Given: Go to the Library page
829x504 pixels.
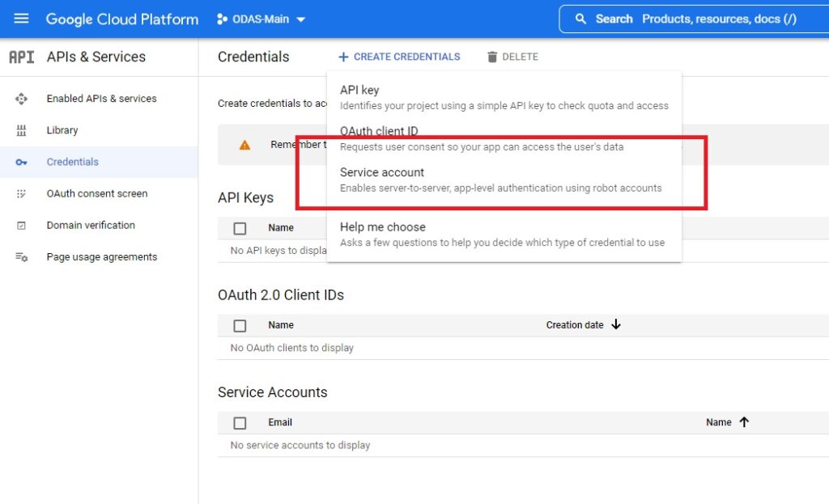Looking at the screenshot, I should coord(62,130).
